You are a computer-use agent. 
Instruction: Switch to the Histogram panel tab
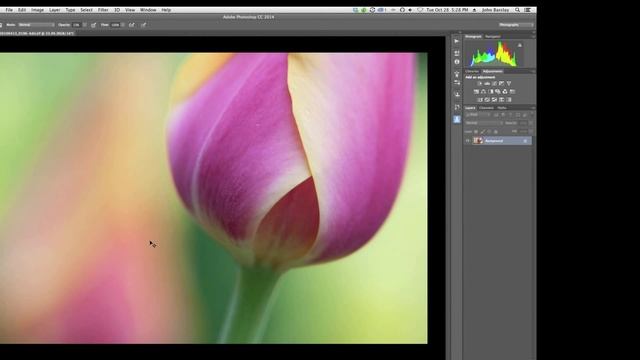pos(473,36)
